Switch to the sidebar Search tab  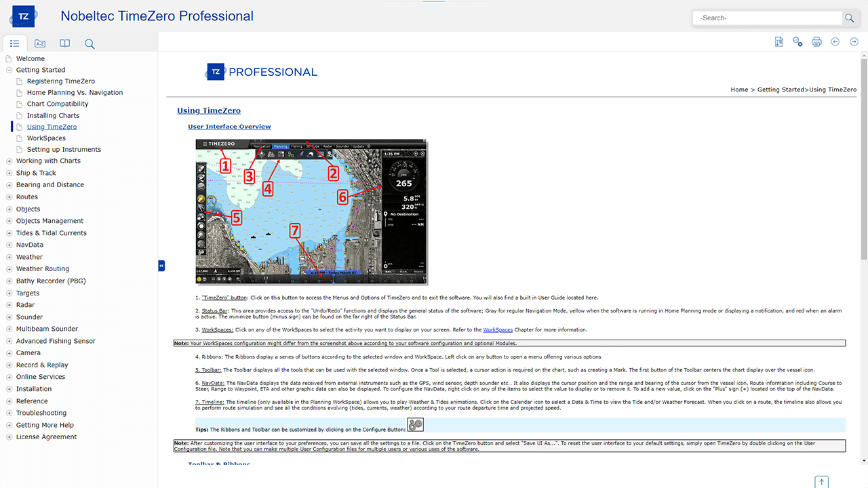[x=90, y=43]
